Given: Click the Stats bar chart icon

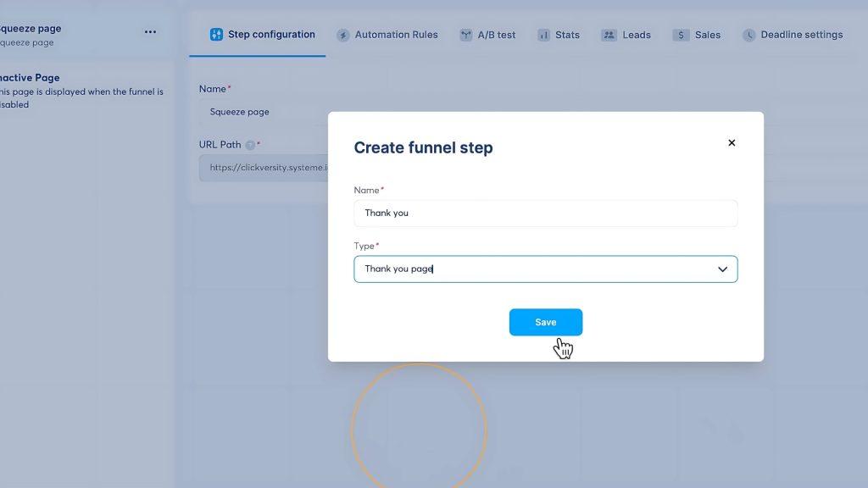Looking at the screenshot, I should [543, 36].
